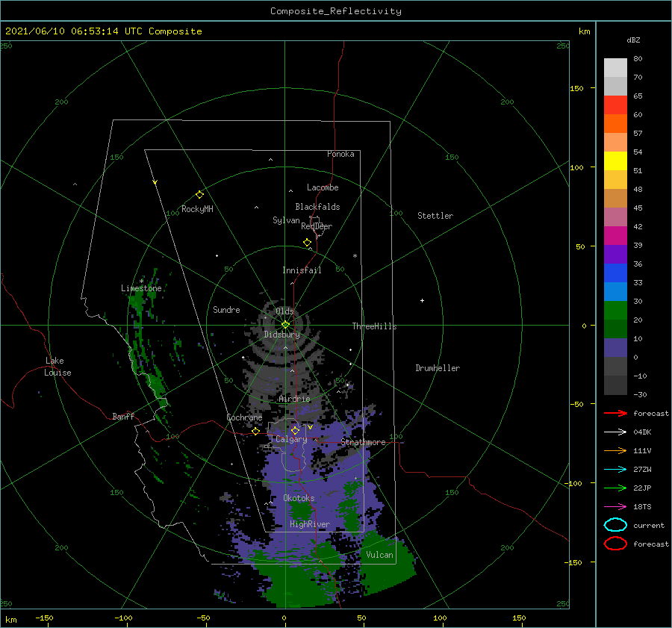Click the Innisfail city label

point(302,270)
